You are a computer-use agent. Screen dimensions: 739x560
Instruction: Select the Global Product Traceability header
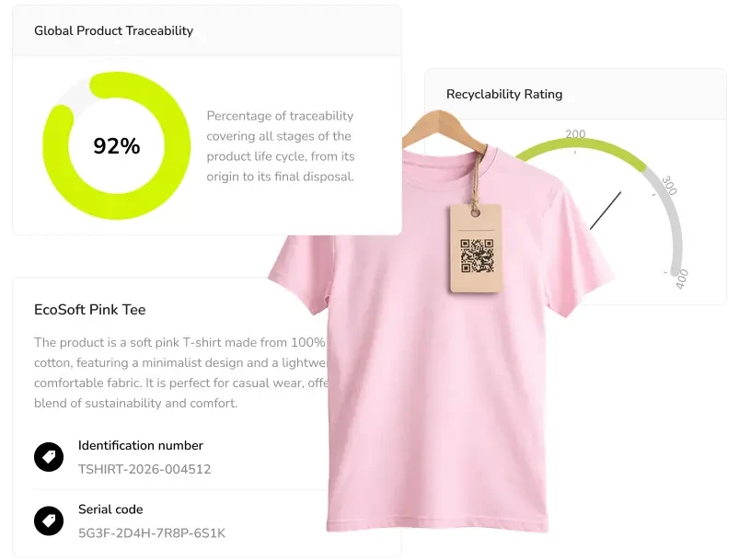pos(113,30)
